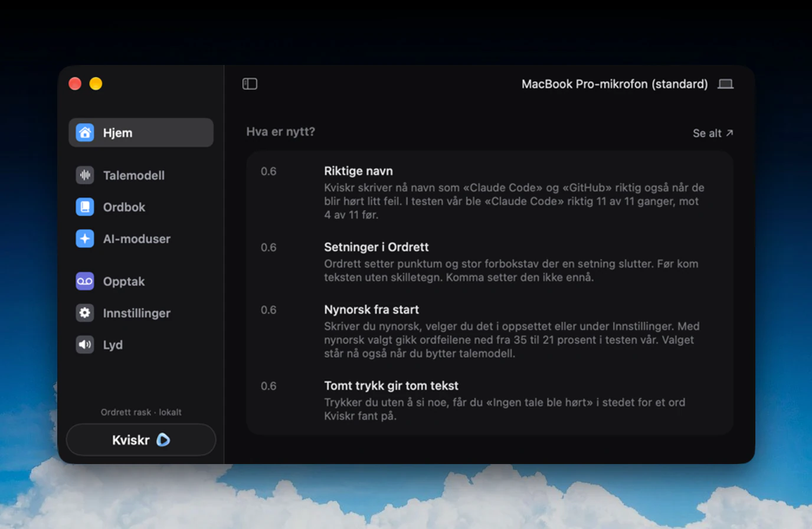Click the Lyd speaker icon
Screen dimensions: 812x529
tap(85, 345)
